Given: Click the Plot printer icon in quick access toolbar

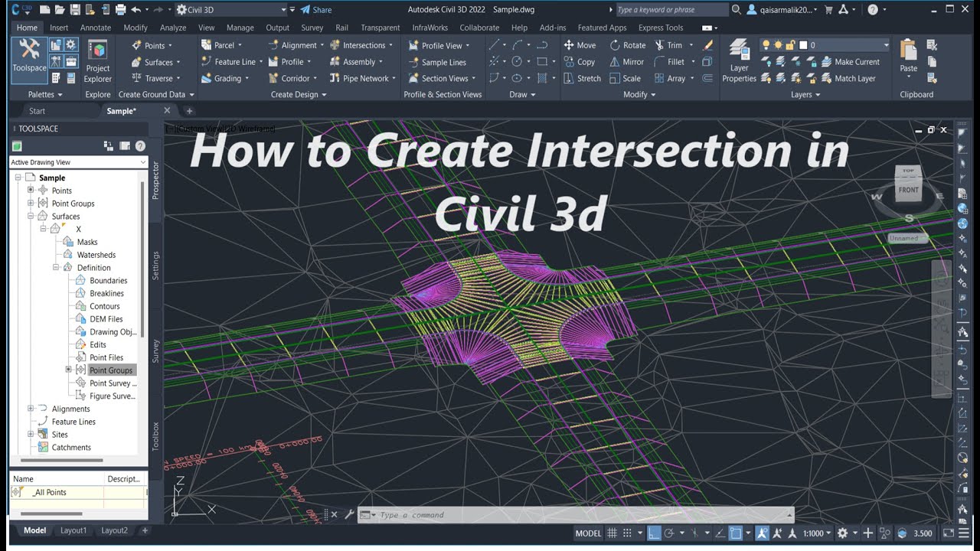Looking at the screenshot, I should click(120, 9).
